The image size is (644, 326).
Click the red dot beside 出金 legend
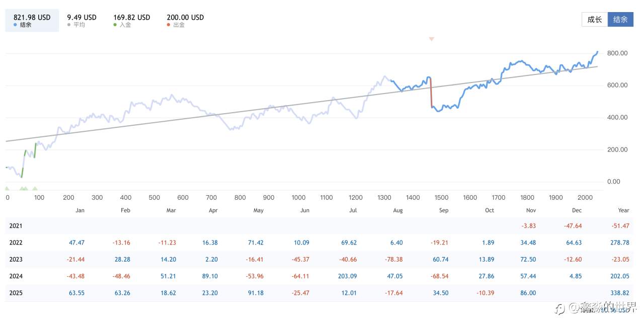point(169,25)
